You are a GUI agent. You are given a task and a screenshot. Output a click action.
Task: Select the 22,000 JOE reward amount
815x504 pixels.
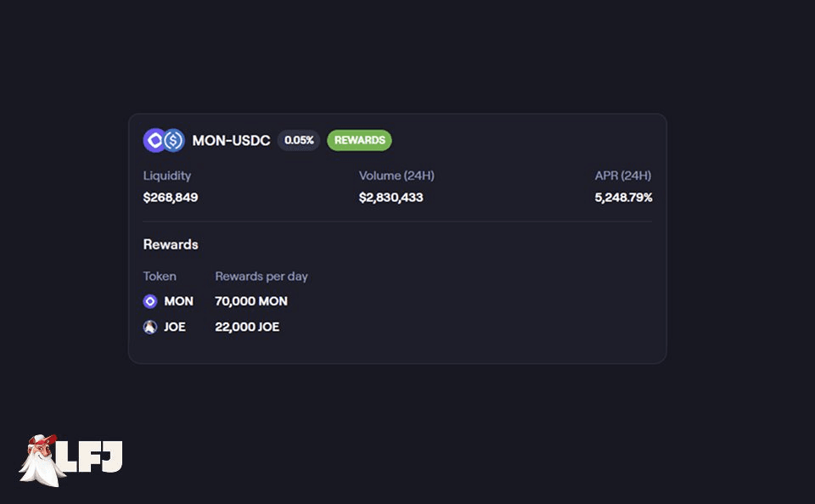(x=247, y=327)
